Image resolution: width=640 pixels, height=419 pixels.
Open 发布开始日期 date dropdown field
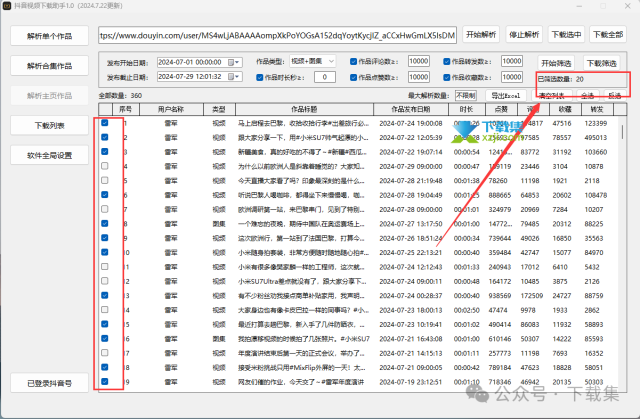pos(200,62)
